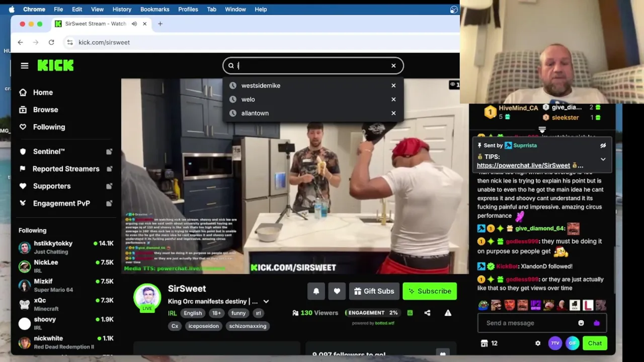644x362 pixels.
Task: Open the Profiles menu
Action: pyautogui.click(x=188, y=9)
